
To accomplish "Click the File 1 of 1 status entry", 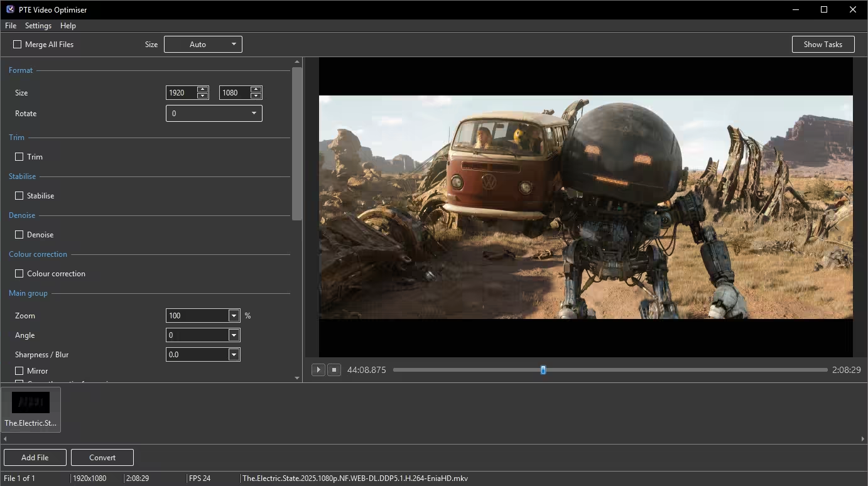I will [19, 478].
